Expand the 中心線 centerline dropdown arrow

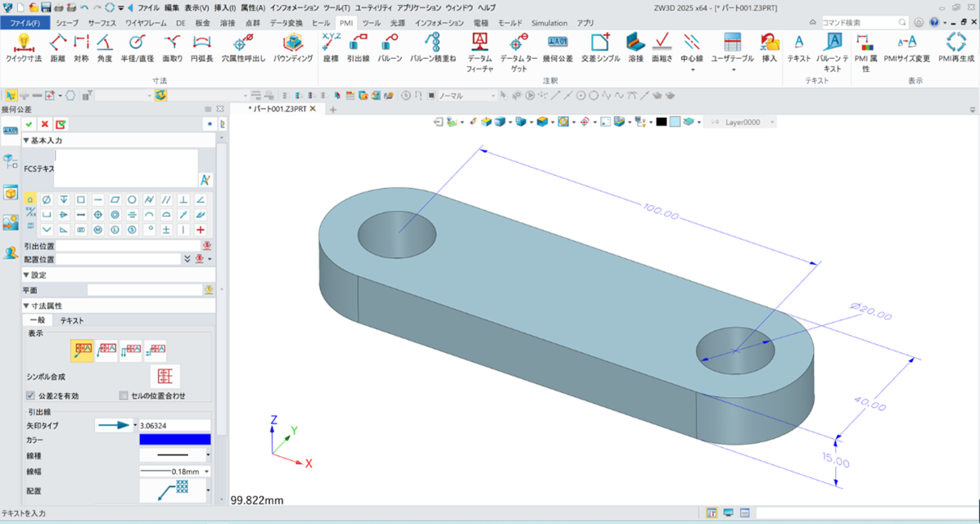click(x=691, y=70)
